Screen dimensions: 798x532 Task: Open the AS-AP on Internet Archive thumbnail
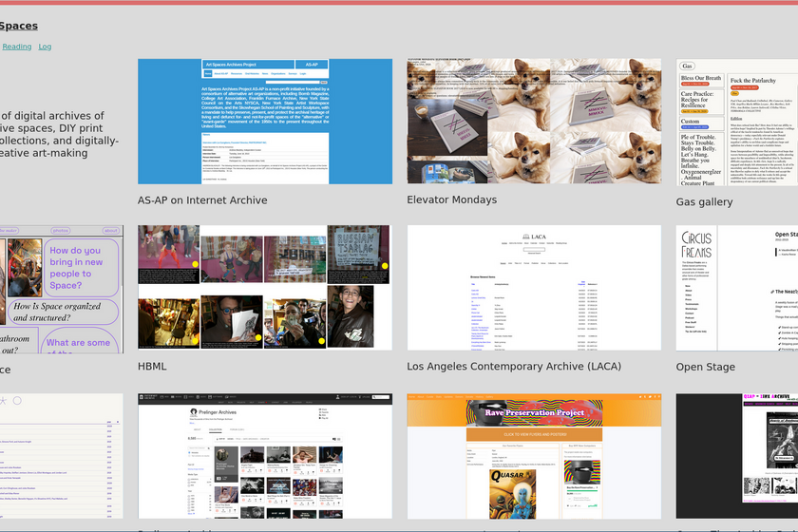[265, 122]
